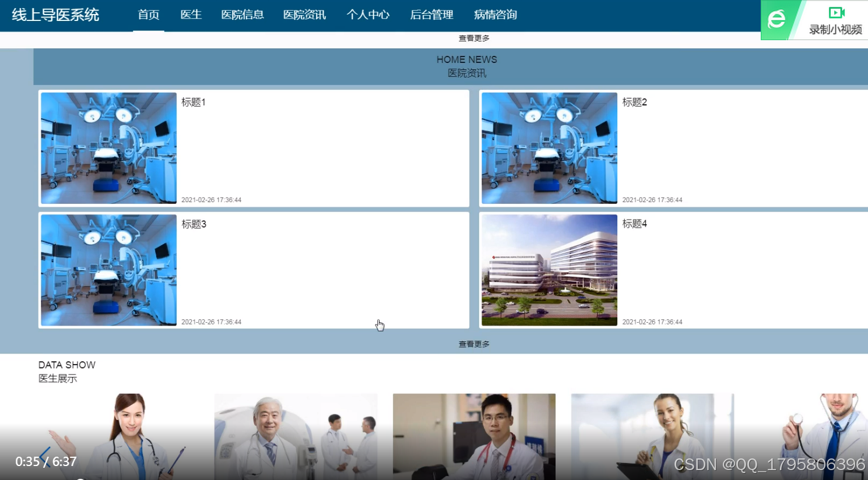Open the news article titled 标题3
The image size is (868, 480).
tap(193, 224)
